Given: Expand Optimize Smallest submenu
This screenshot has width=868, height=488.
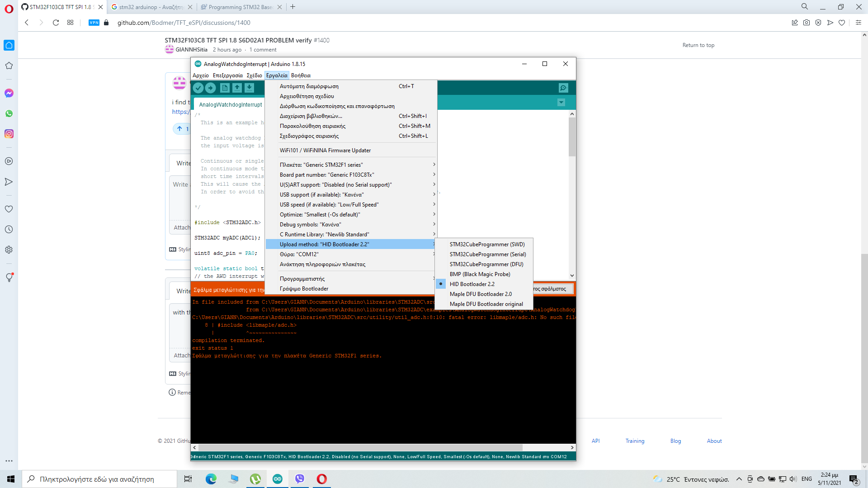Looking at the screenshot, I should click(x=351, y=215).
